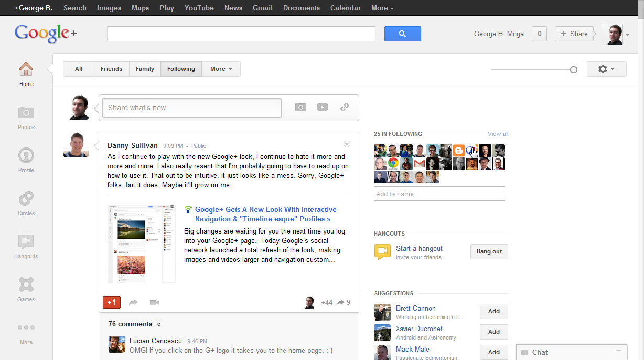Viewport: 644px width, 360px height.
Task: Go to Profile in the sidebar
Action: pyautogui.click(x=26, y=155)
